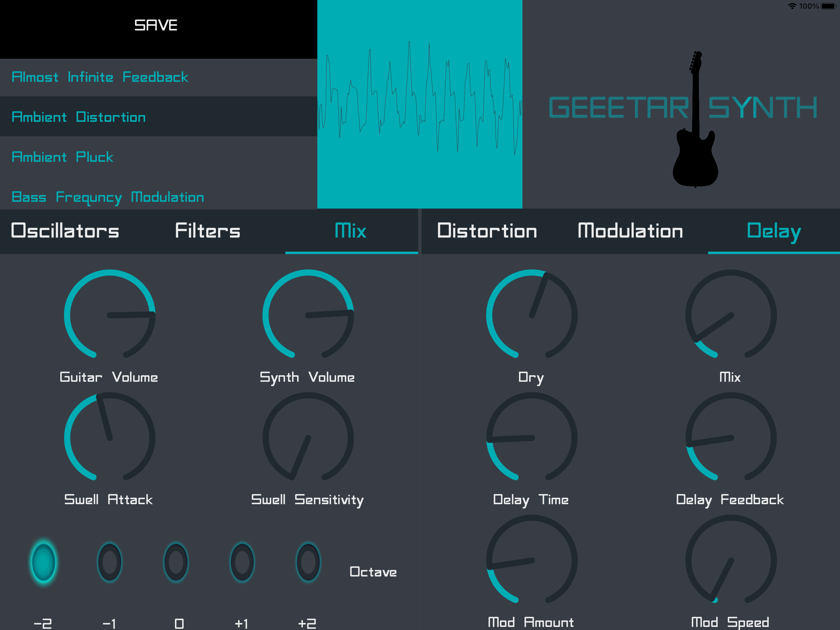840x630 pixels.
Task: Select octave -1 radio button
Action: click(109, 562)
